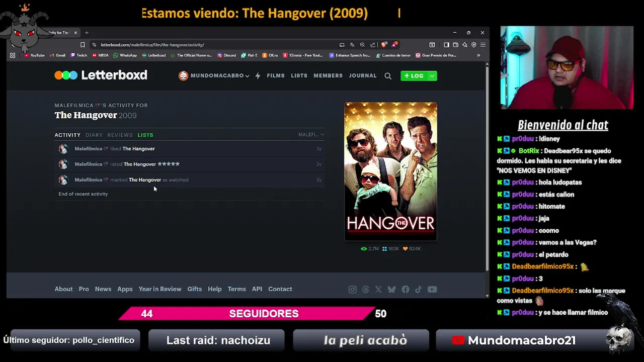Click the Brave Rewards triangle icon
Image resolution: width=644 pixels, height=362 pixels.
[x=395, y=45]
